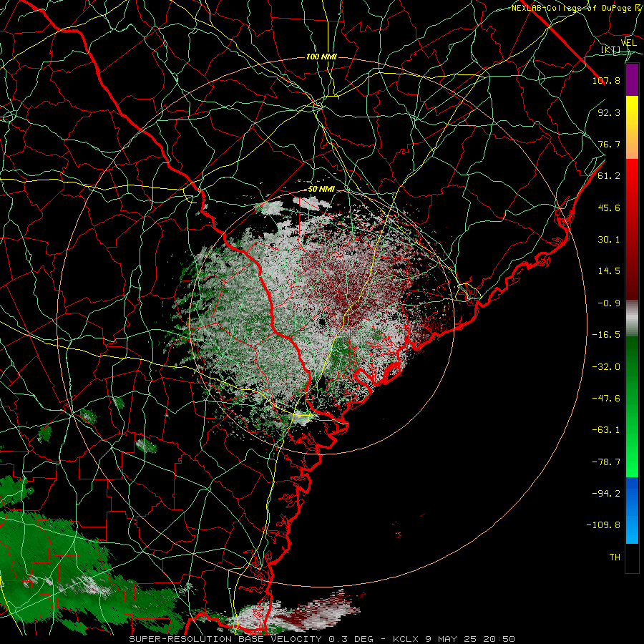The height and width of the screenshot is (644, 644).
Task: Pick the purple swatch atop the color bar
Action: tap(632, 79)
